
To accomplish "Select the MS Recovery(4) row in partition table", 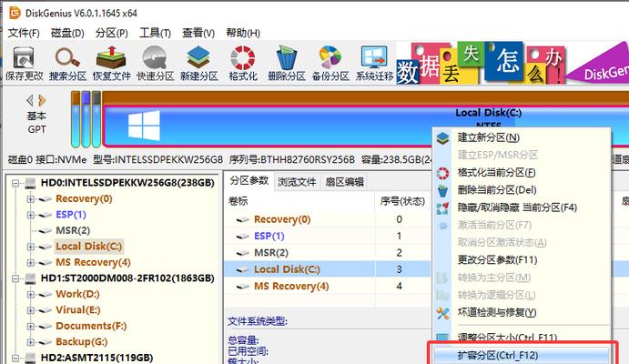I will click(x=327, y=287).
